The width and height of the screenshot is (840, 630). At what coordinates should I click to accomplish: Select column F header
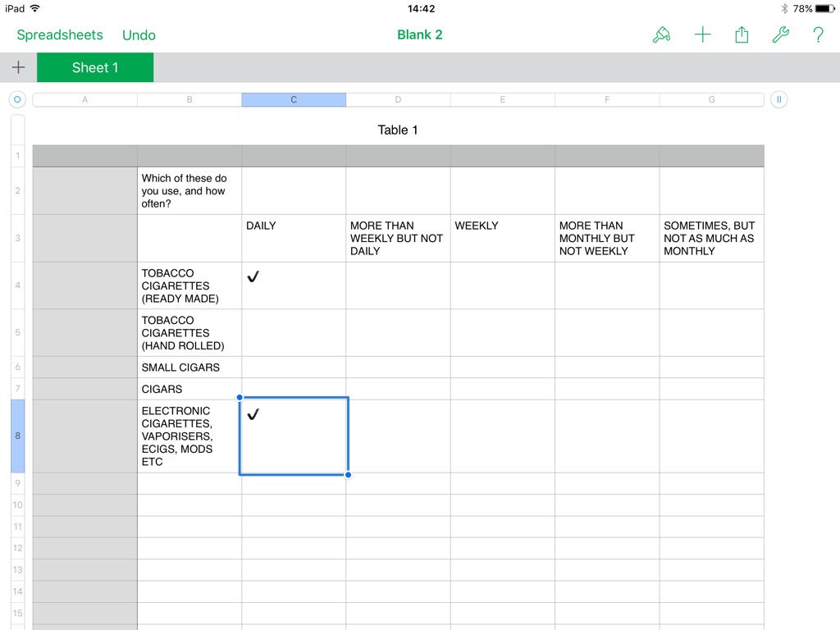click(x=607, y=99)
